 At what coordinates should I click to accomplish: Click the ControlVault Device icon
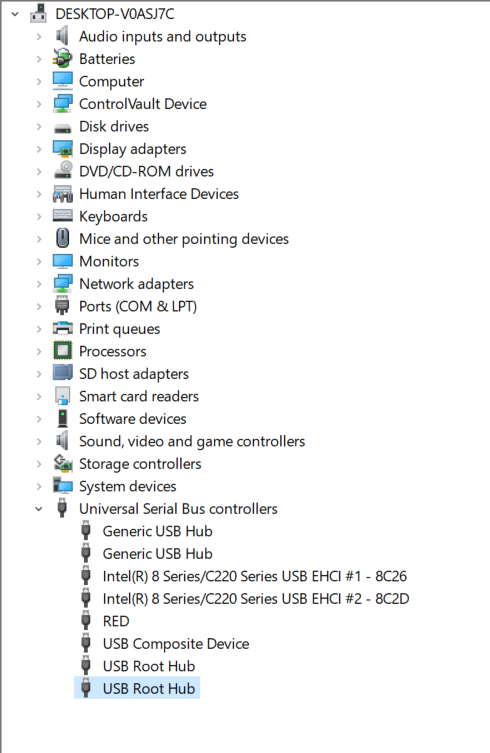62,104
